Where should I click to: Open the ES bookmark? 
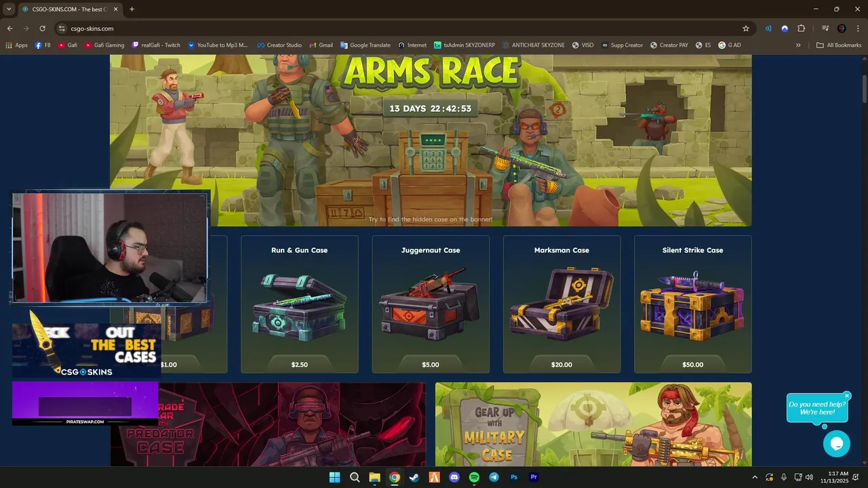[x=704, y=45]
